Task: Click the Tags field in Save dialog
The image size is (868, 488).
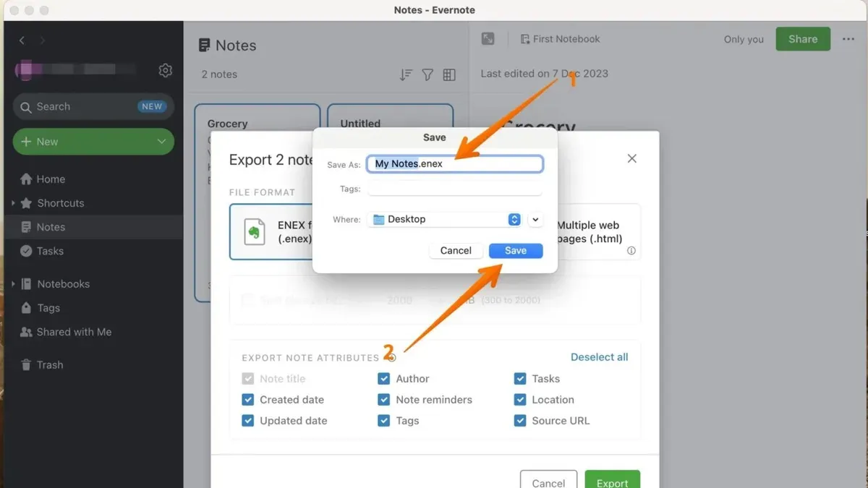Action: pyautogui.click(x=455, y=189)
